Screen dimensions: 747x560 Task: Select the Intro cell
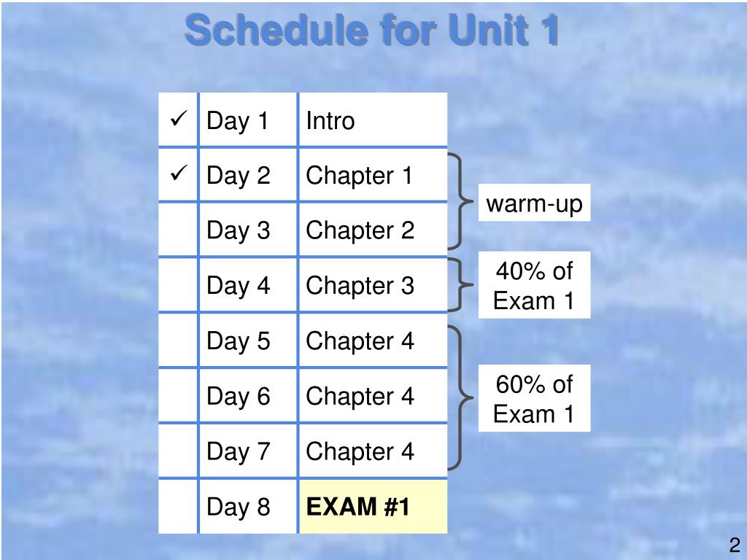373,120
